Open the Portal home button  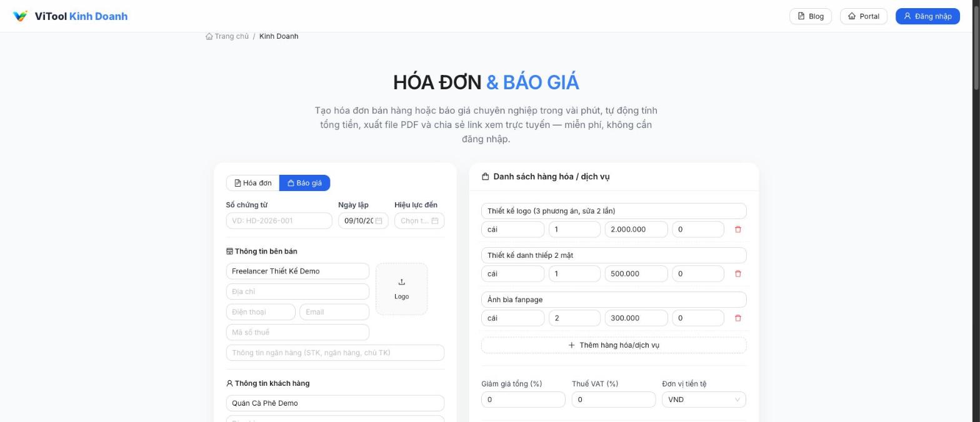(x=863, y=16)
